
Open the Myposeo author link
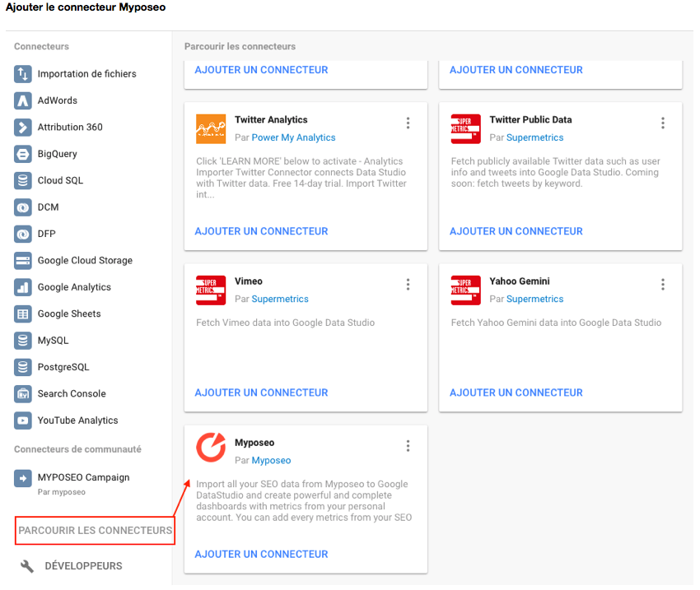[272, 461]
